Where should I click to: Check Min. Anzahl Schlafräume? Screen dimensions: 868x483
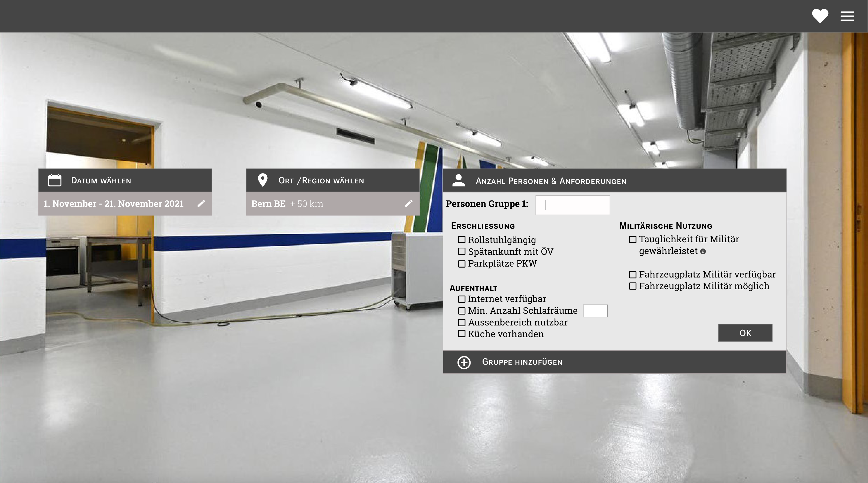coord(462,311)
